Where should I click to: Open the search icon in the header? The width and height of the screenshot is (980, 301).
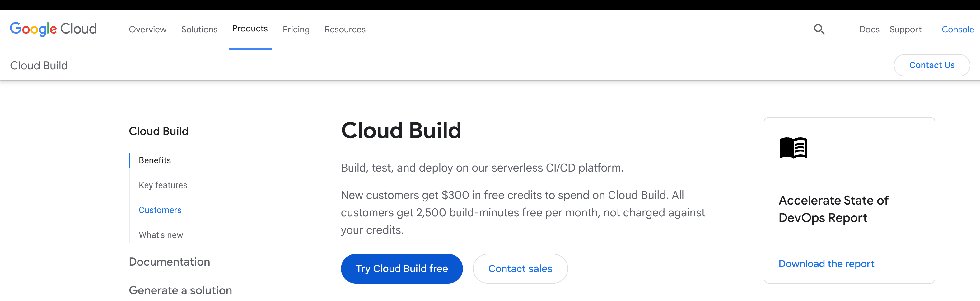[x=819, y=29]
